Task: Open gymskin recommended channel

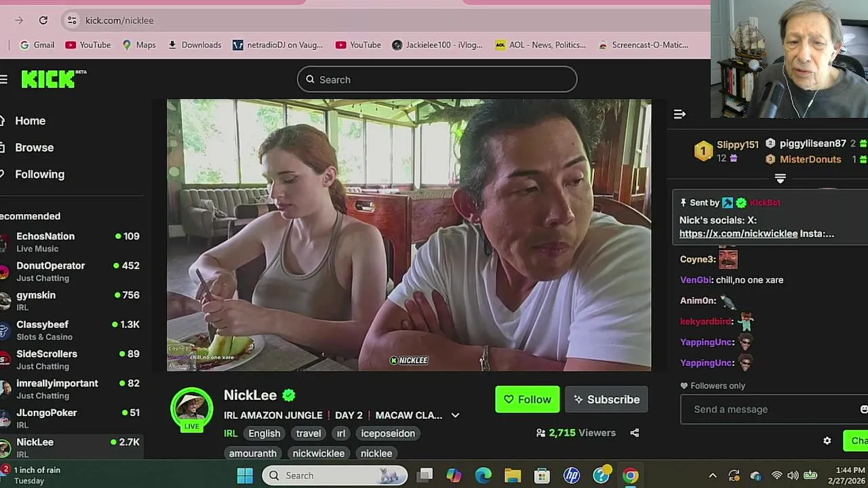Action: click(x=71, y=301)
